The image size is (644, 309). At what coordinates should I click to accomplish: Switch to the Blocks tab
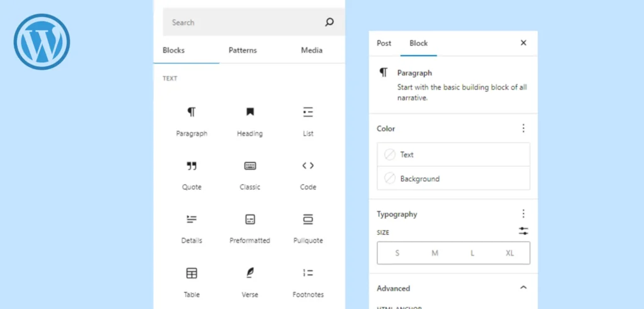(x=174, y=50)
